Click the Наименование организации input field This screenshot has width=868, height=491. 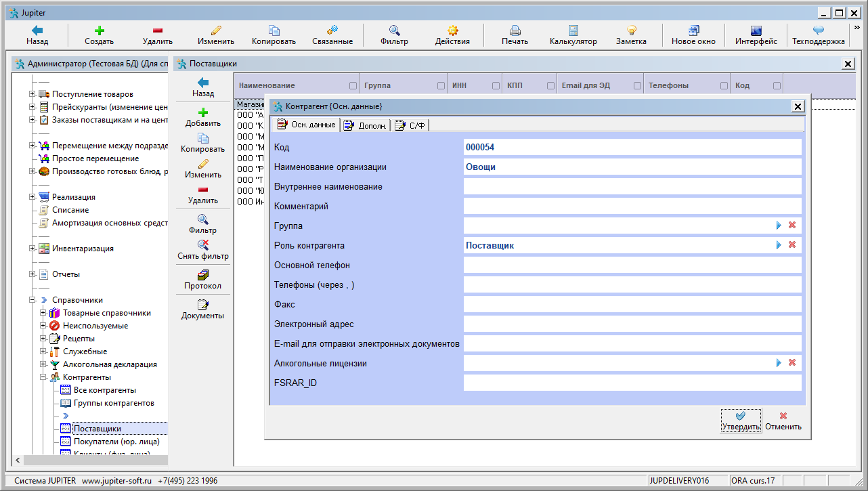(632, 167)
